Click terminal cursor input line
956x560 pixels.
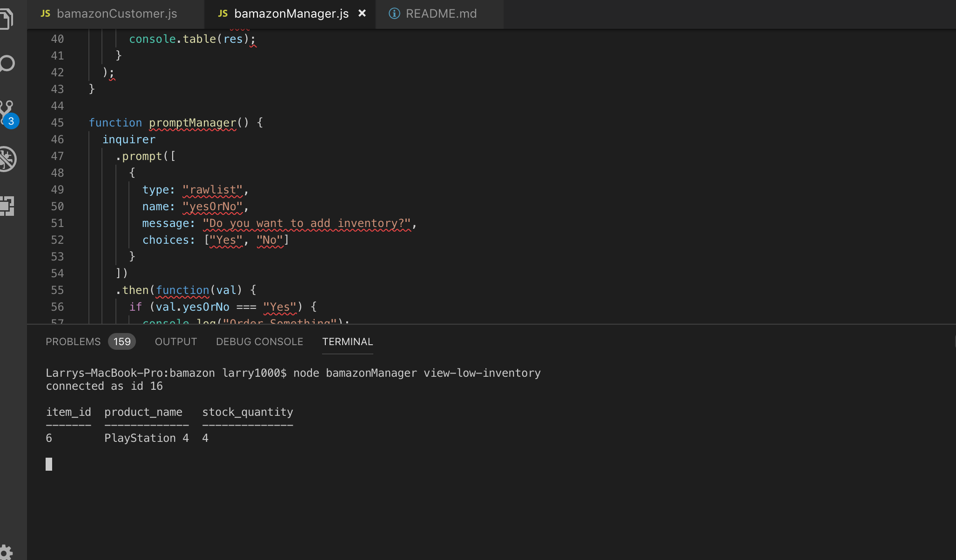tap(49, 464)
